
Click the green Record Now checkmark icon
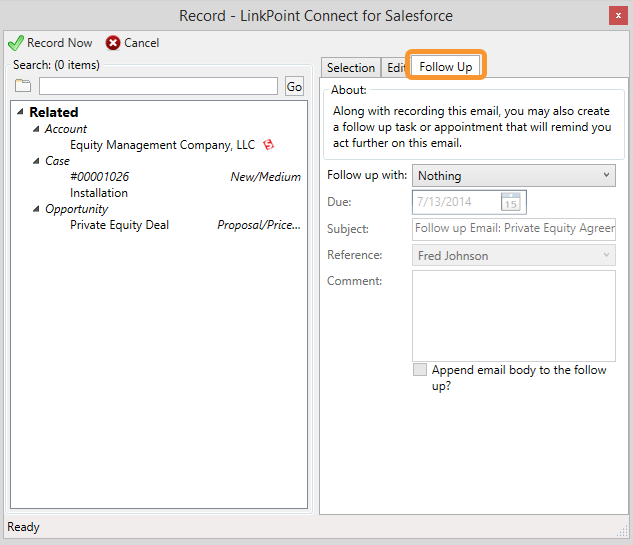pos(16,43)
